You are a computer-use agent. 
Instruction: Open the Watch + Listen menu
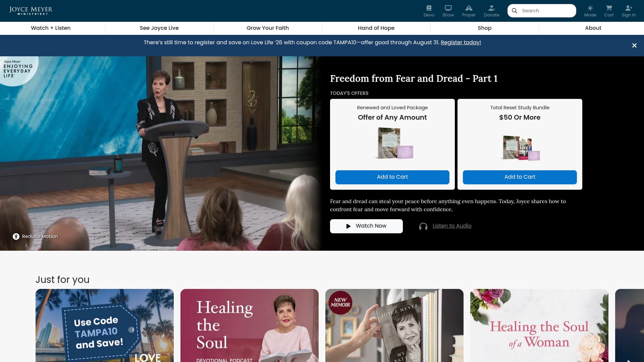coord(51,28)
